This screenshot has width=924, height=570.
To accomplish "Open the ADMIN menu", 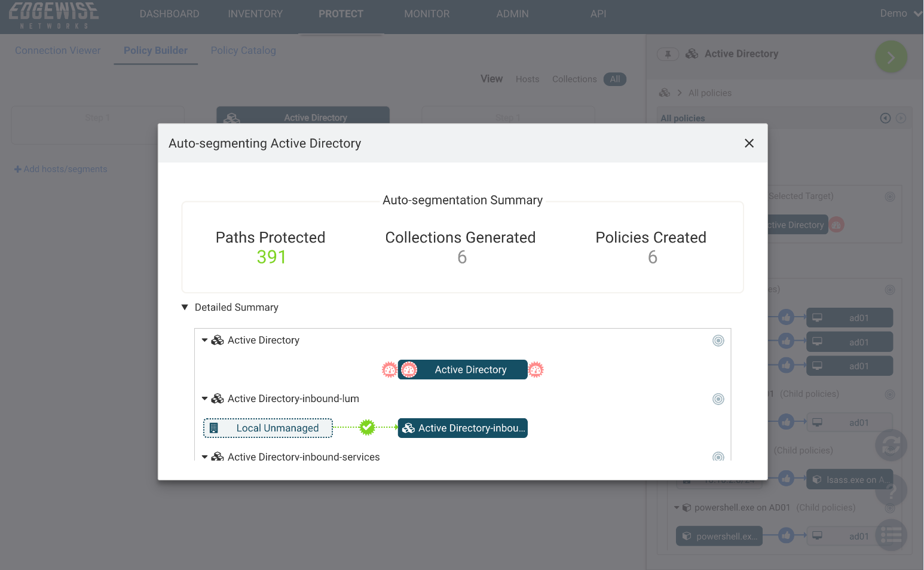I will click(512, 14).
